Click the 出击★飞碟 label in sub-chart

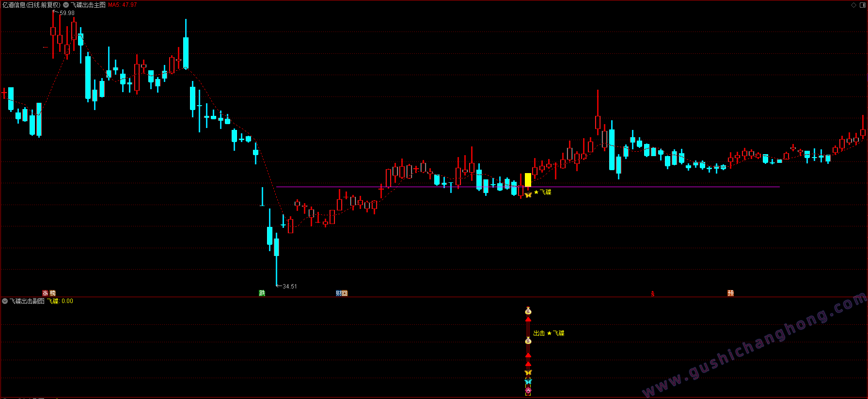(x=549, y=333)
